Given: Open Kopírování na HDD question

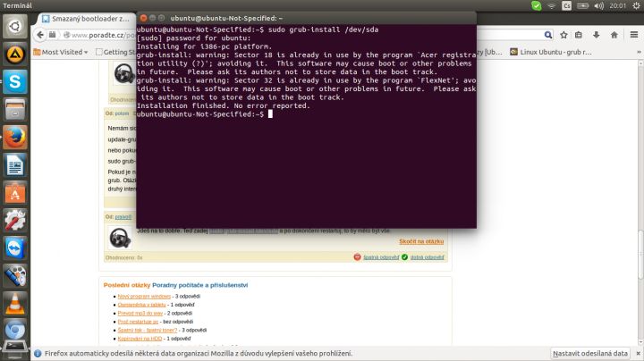Looking at the screenshot, I should click(x=140, y=339).
